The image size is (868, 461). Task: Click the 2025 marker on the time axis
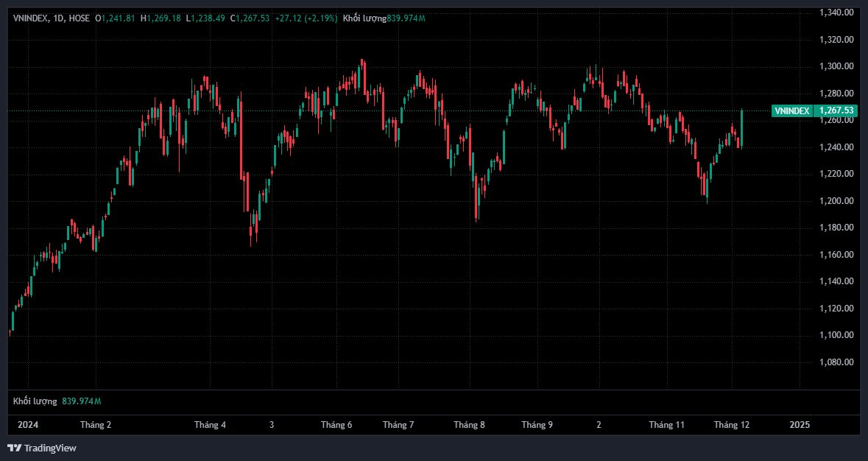point(800,425)
